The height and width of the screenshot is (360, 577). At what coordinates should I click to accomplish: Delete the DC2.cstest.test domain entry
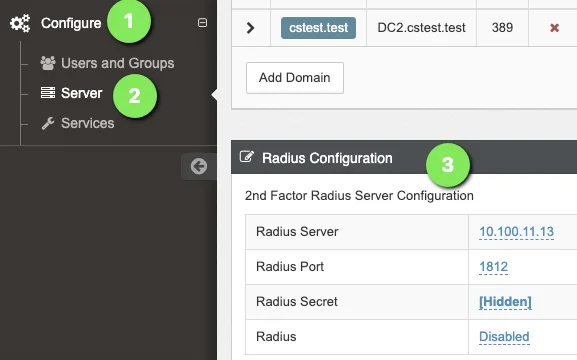[554, 28]
